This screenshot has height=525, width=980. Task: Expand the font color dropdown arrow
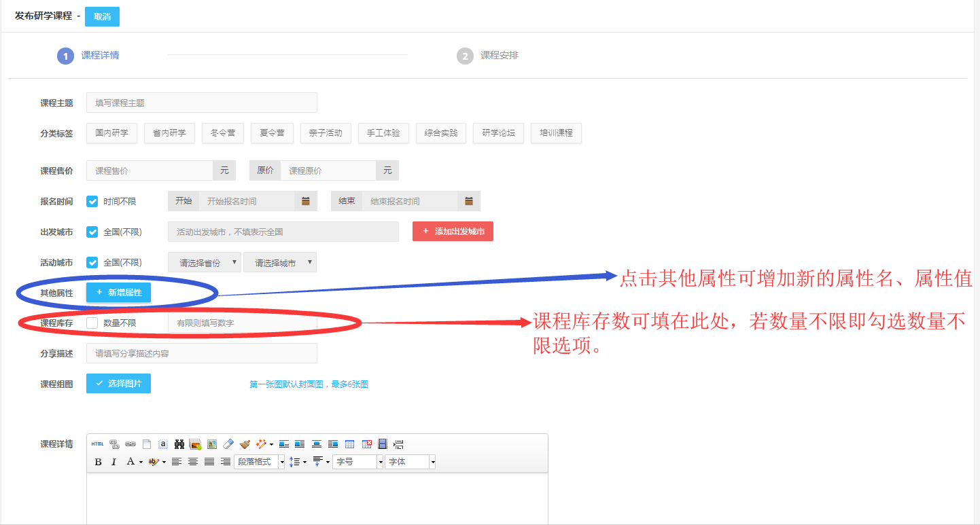pos(141,462)
